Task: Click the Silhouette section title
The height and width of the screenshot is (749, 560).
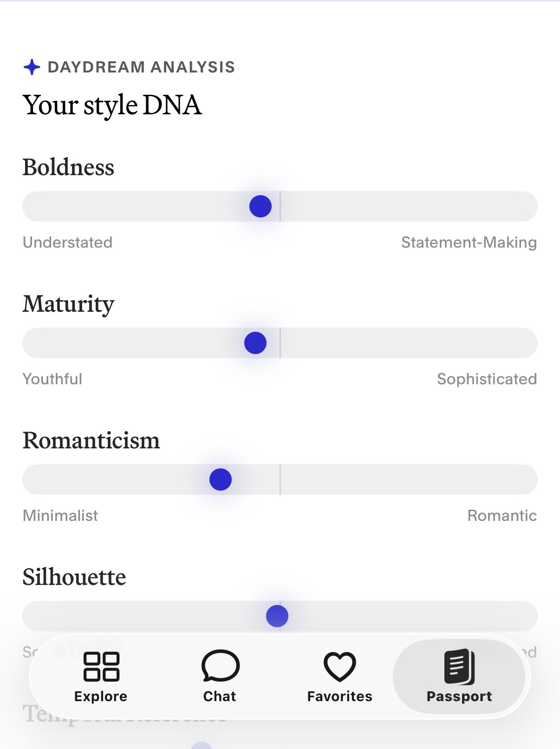Action: click(x=74, y=577)
